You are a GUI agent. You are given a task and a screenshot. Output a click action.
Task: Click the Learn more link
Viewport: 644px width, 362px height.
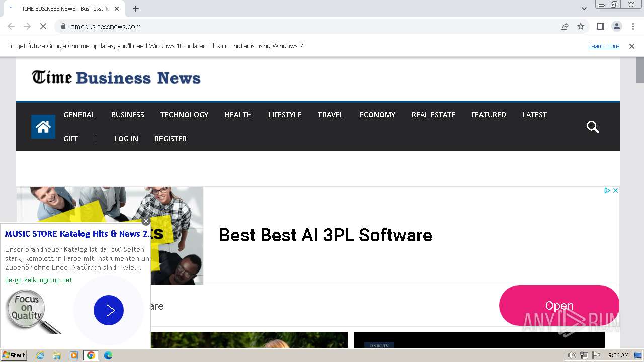(x=604, y=46)
